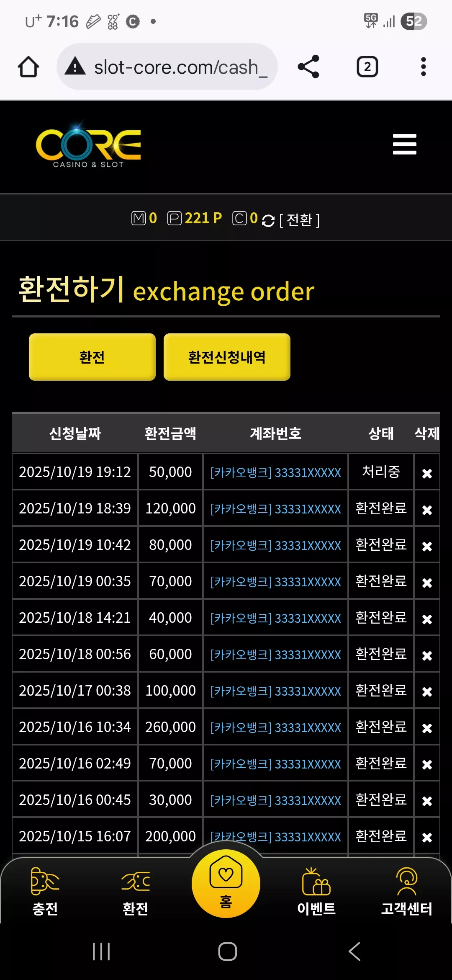
Task: Refresh balance with circular arrows icon
Action: coord(268,220)
